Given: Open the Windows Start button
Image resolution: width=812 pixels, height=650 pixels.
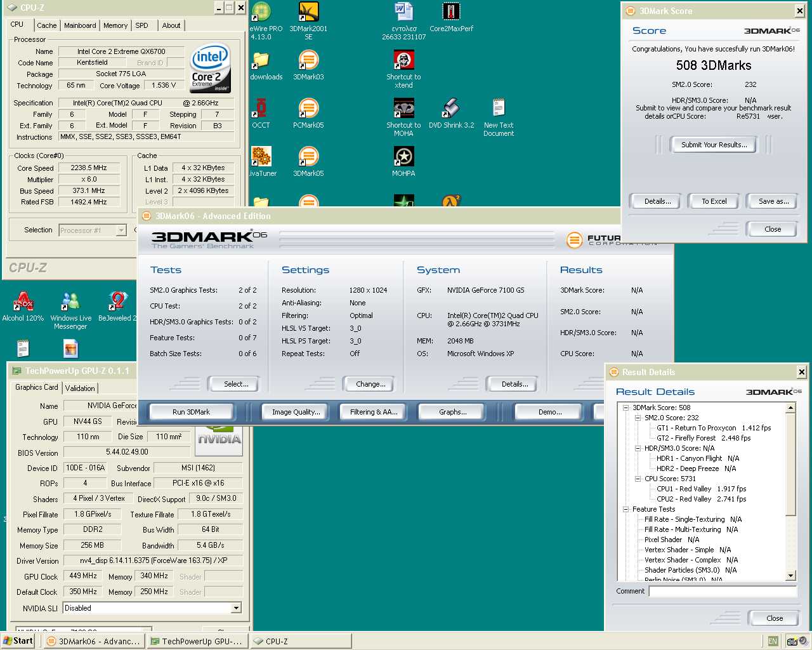Looking at the screenshot, I should (18, 641).
